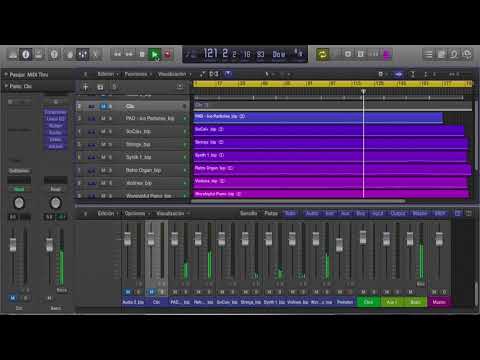This screenshot has width=480, height=360.
Task: Toggle global solo S button in track header
Action: click(114, 87)
